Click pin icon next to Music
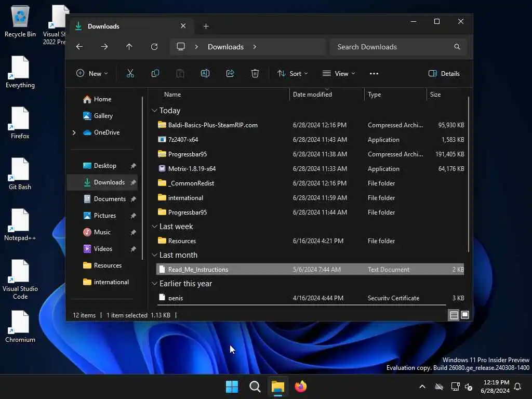Viewport: 532px width, 399px height. click(x=134, y=232)
